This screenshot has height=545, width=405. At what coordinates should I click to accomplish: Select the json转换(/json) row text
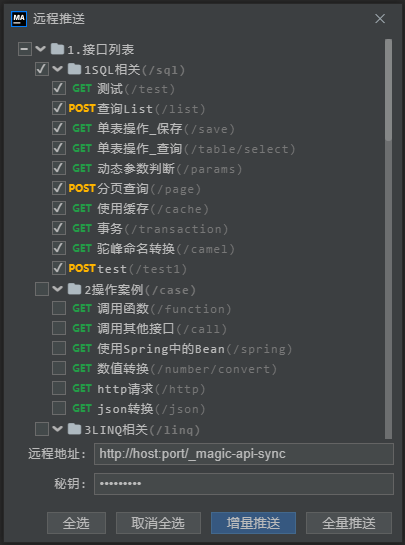point(152,409)
